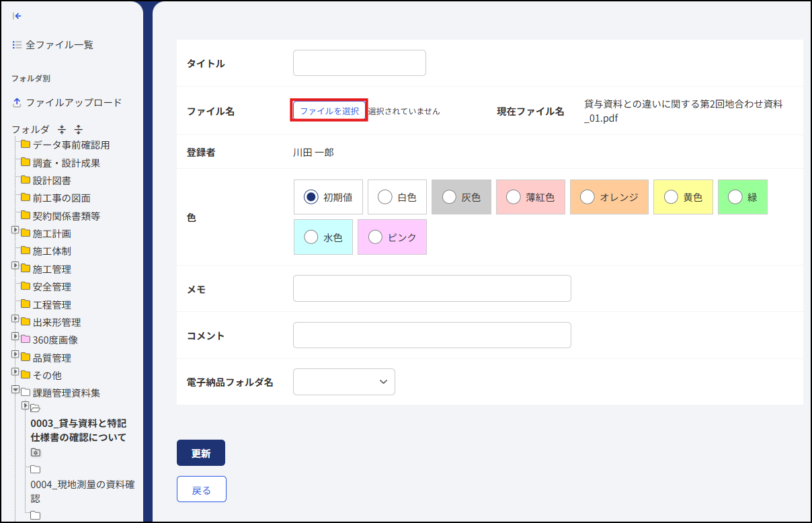Click the コメント input field

(432, 335)
